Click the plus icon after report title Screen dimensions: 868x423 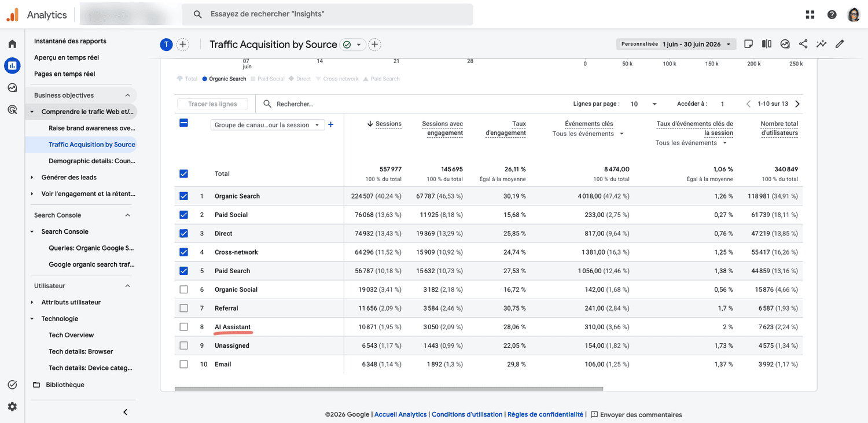click(375, 45)
